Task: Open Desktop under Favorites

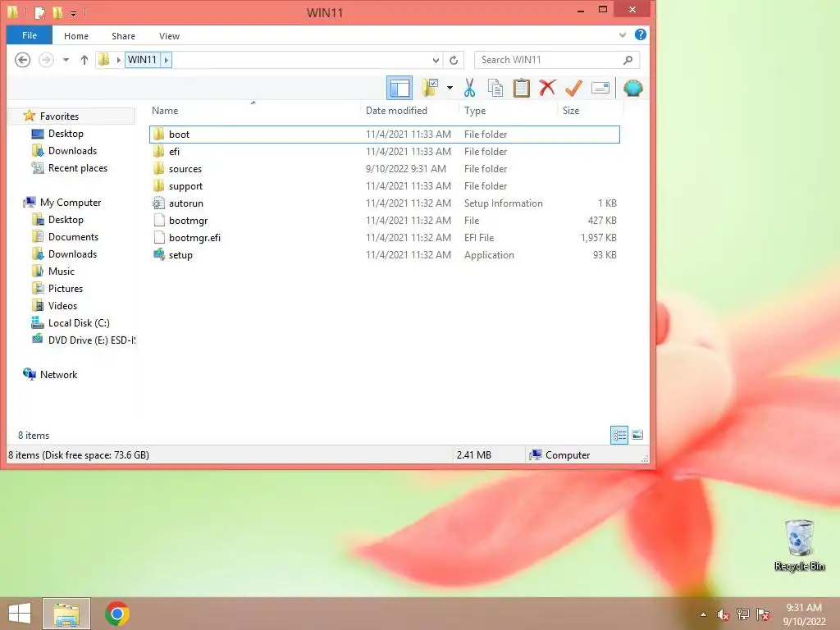Action: tap(57, 134)
